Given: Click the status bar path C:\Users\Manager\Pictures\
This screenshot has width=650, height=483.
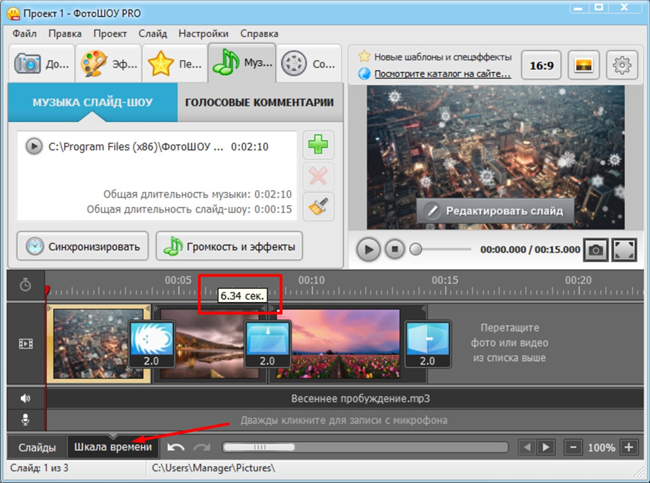Looking at the screenshot, I should [213, 468].
